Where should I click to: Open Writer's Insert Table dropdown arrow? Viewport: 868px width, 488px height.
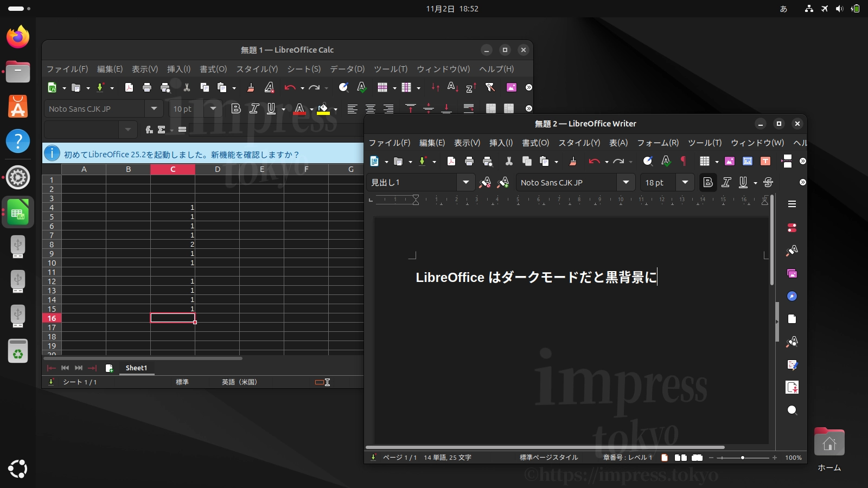(717, 162)
